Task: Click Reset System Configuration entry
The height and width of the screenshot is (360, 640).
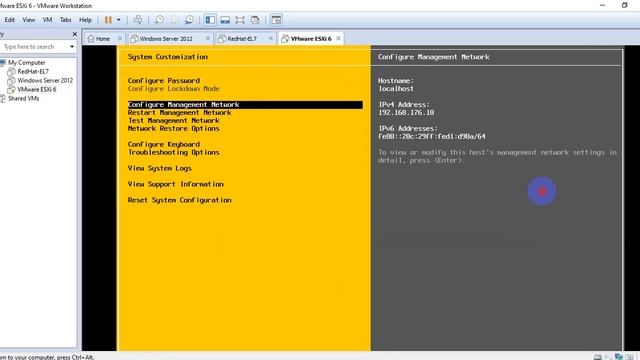Action: click(x=180, y=200)
